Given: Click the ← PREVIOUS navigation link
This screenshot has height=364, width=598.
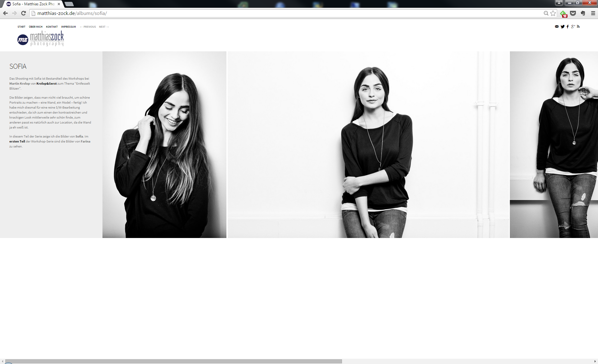Looking at the screenshot, I should [88, 26].
